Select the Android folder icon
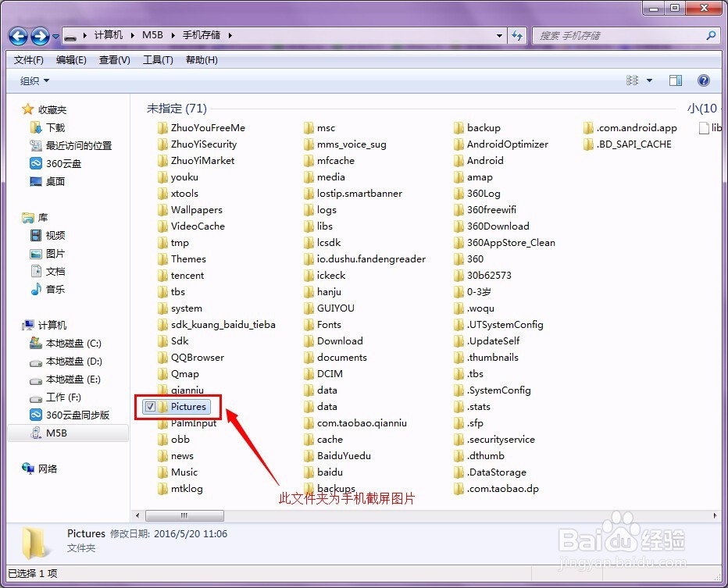 pos(459,161)
